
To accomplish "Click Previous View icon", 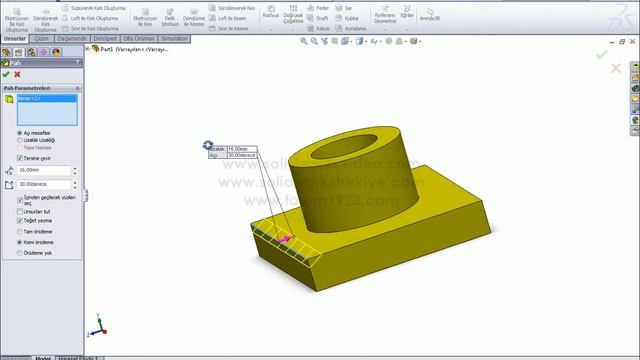I will (324, 41).
